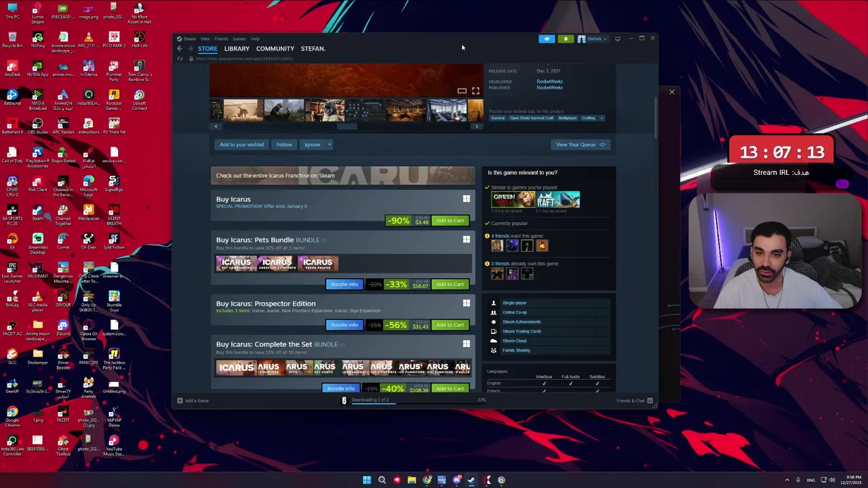Show more media thumbnails with the right arrow
Viewport: 868px width, 488px height.
tap(477, 126)
